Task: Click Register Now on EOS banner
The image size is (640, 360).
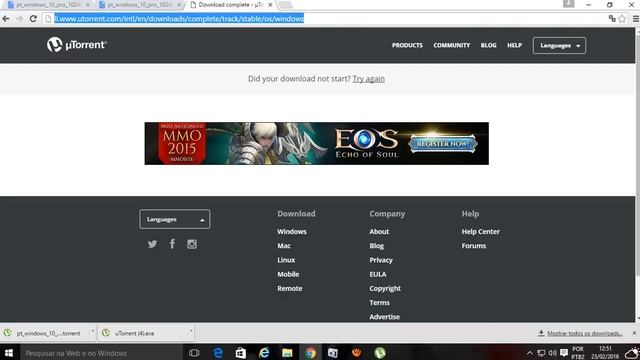Action: click(443, 144)
